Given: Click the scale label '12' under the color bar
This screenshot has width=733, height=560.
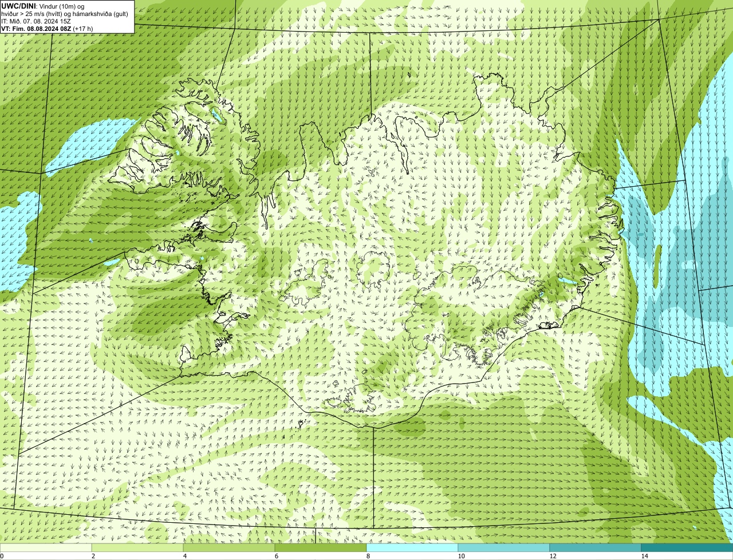Looking at the screenshot, I should pos(553,556).
